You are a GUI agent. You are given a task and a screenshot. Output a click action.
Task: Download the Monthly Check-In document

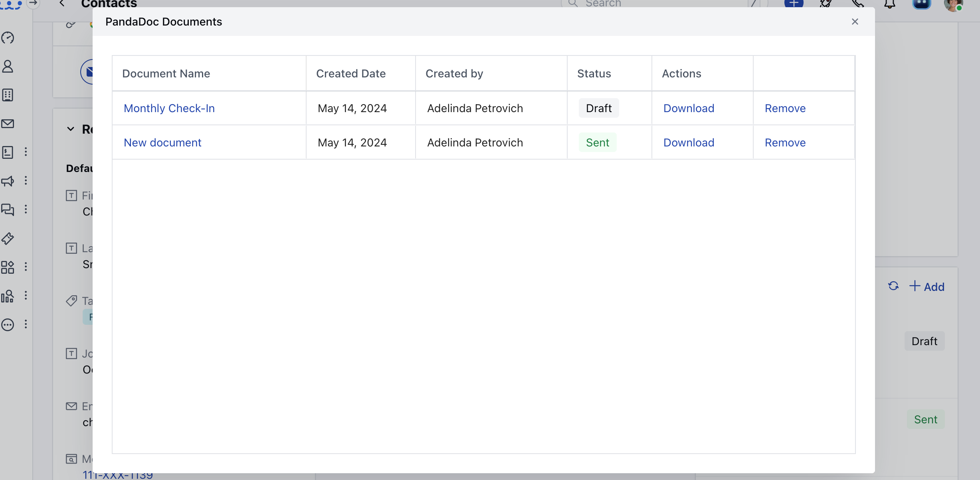689,108
